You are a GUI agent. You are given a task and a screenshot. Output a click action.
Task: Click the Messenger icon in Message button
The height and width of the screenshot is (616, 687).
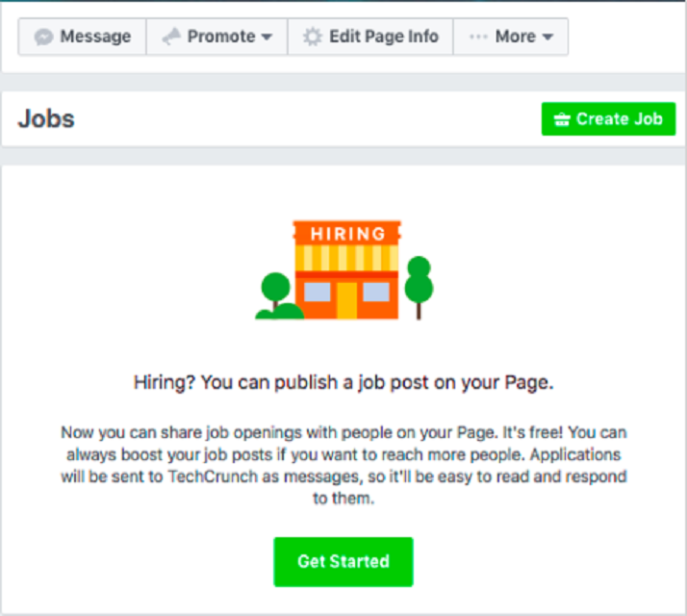(x=43, y=37)
